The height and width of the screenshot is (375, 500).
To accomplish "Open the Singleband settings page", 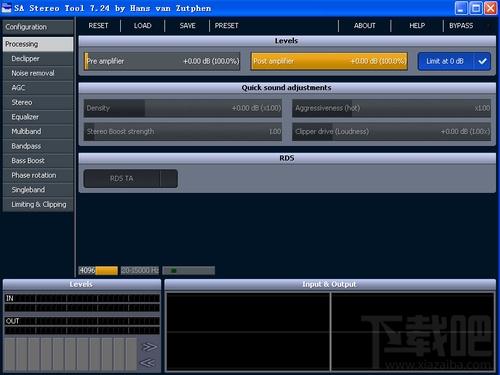I will tap(38, 190).
